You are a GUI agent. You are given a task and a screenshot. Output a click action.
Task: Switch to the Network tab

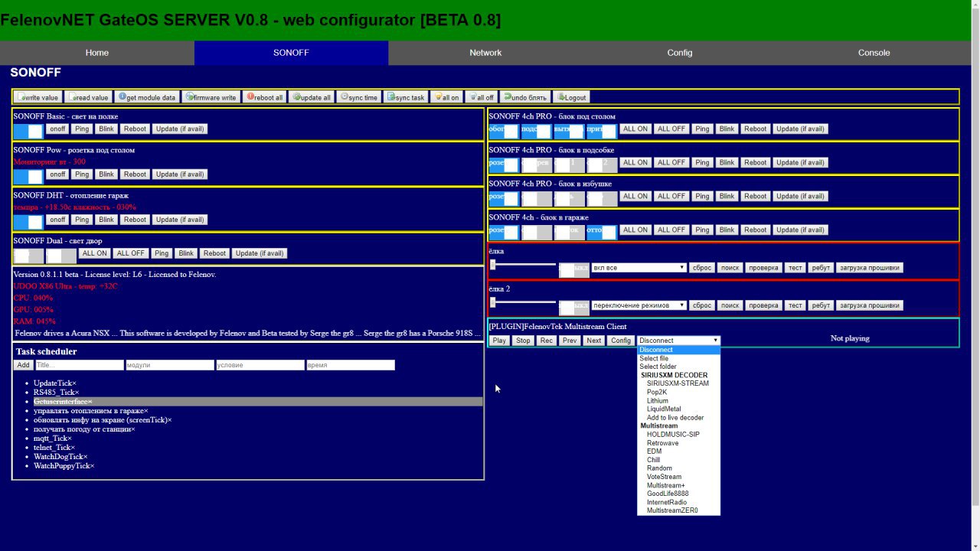point(485,53)
